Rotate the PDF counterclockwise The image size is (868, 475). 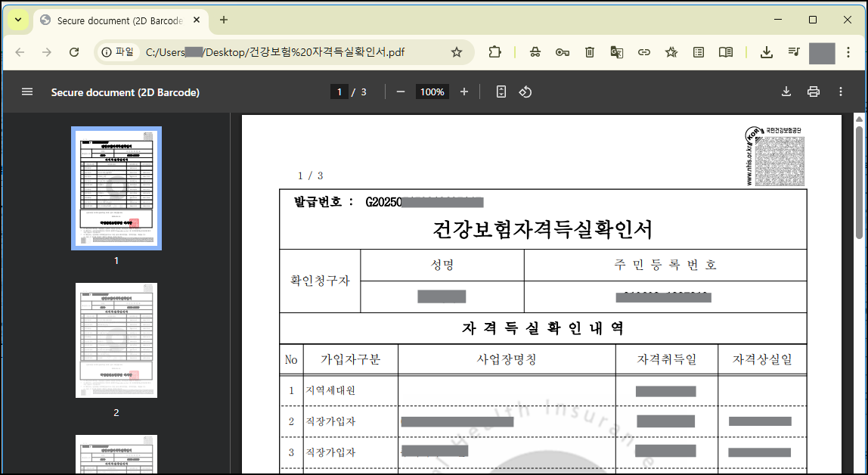point(525,92)
